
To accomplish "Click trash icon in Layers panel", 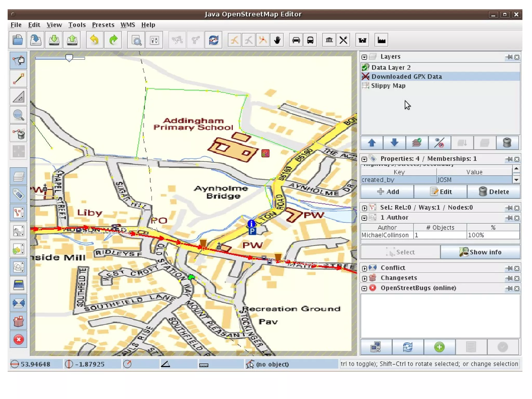I will click(507, 143).
